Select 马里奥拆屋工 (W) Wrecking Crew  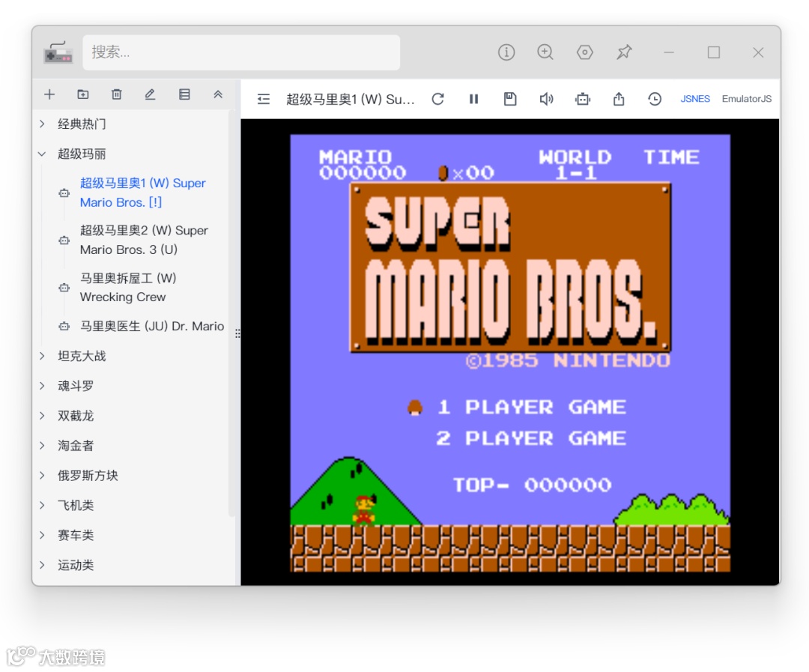(128, 288)
